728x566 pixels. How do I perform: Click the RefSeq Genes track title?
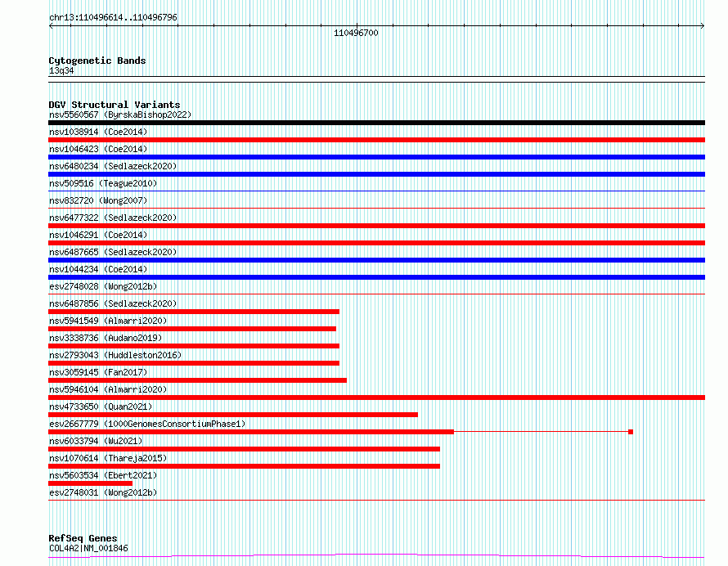[x=83, y=538]
